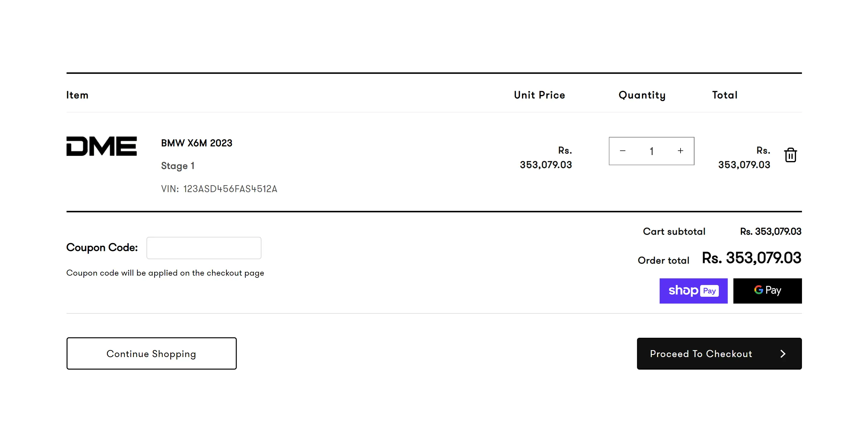
Task: Click the Proceed To Checkout text
Action: (701, 353)
